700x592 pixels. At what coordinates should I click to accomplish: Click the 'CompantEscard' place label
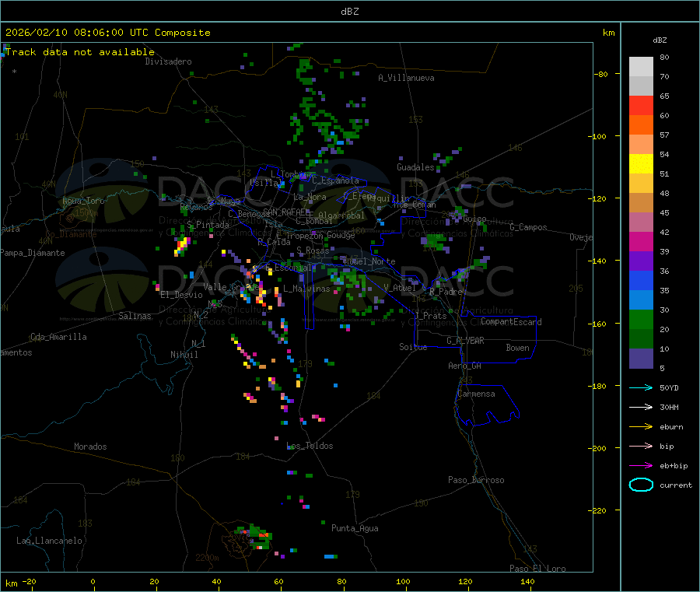(511, 321)
